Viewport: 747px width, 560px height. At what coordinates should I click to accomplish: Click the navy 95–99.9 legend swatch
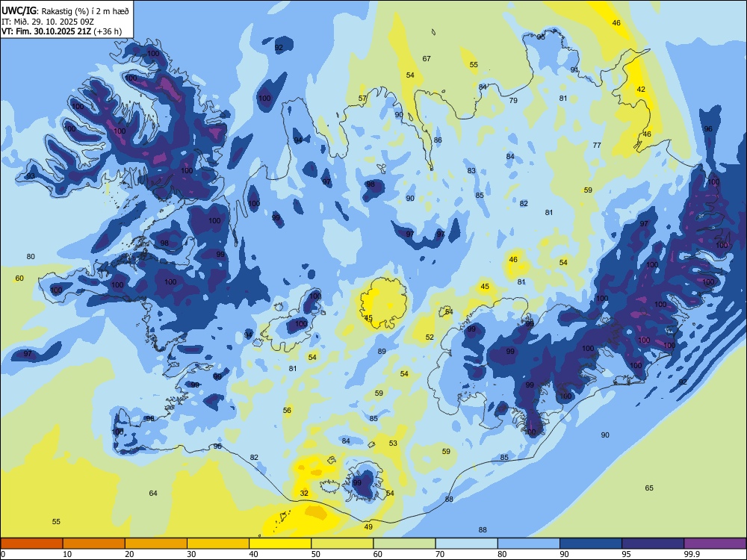point(653,544)
